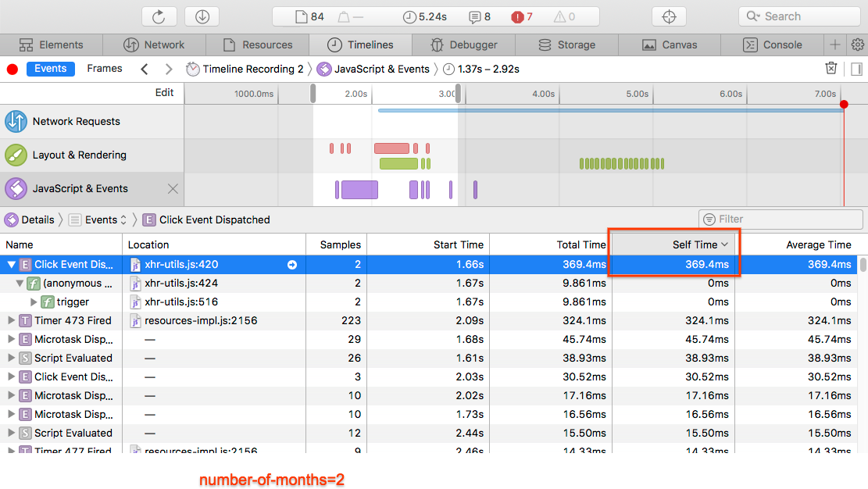Select the Timelines tab
This screenshot has width=868, height=489.
click(x=360, y=45)
